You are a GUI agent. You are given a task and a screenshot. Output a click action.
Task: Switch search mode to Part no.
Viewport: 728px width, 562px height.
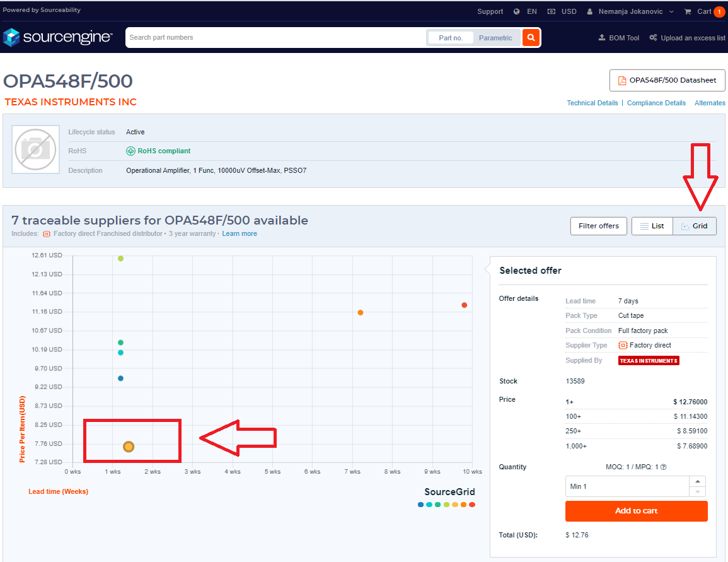click(x=451, y=38)
